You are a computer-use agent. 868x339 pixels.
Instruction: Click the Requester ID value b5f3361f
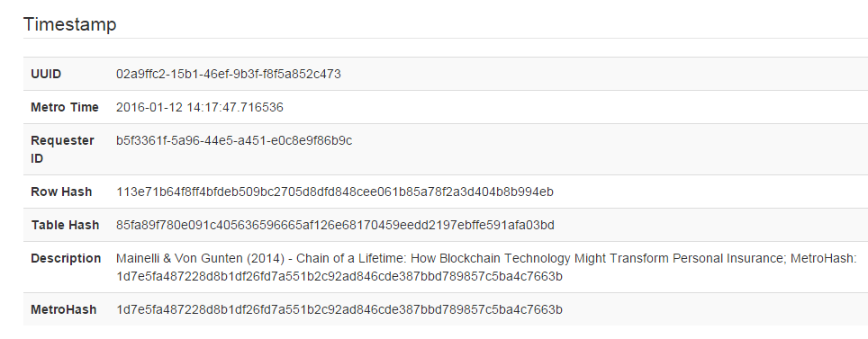234,141
